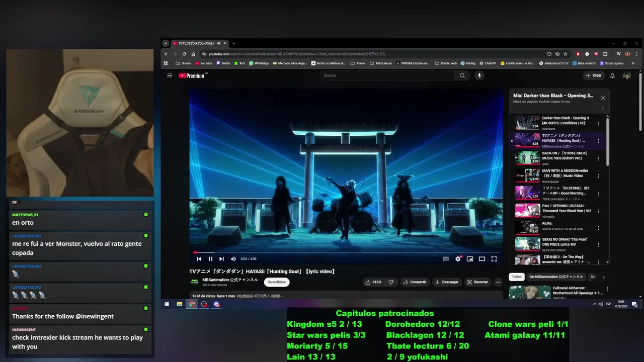
Task: Open MBSanimation channel name link
Action: pyautogui.click(x=230, y=280)
